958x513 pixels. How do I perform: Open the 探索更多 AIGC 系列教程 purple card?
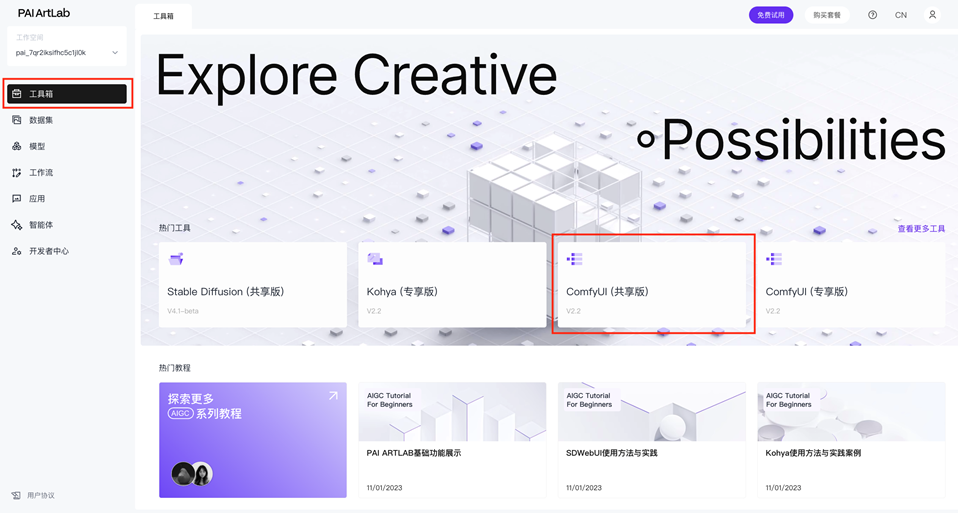point(253,440)
